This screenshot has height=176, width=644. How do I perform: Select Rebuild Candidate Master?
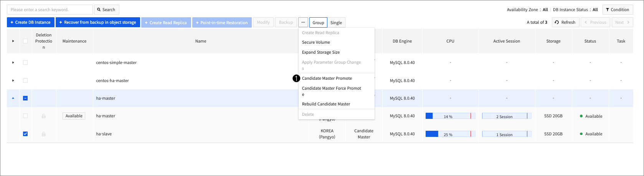click(326, 104)
